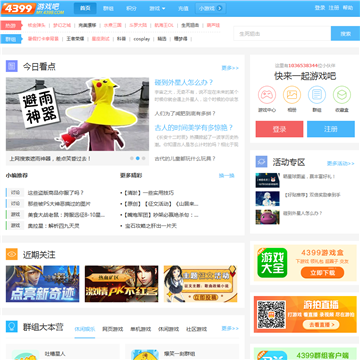The image size is (360, 360).
Task: Open the 【清划】一些实用技巧 post
Action: tap(148, 193)
